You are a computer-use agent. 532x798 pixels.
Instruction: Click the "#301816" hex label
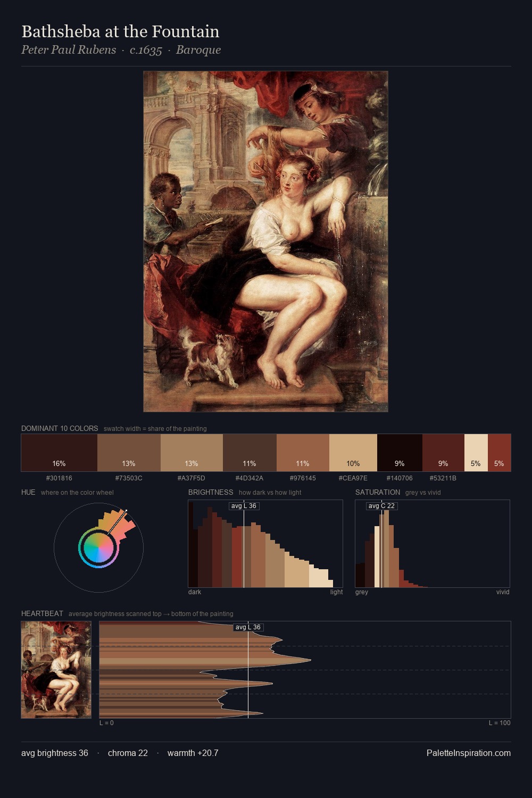(59, 478)
